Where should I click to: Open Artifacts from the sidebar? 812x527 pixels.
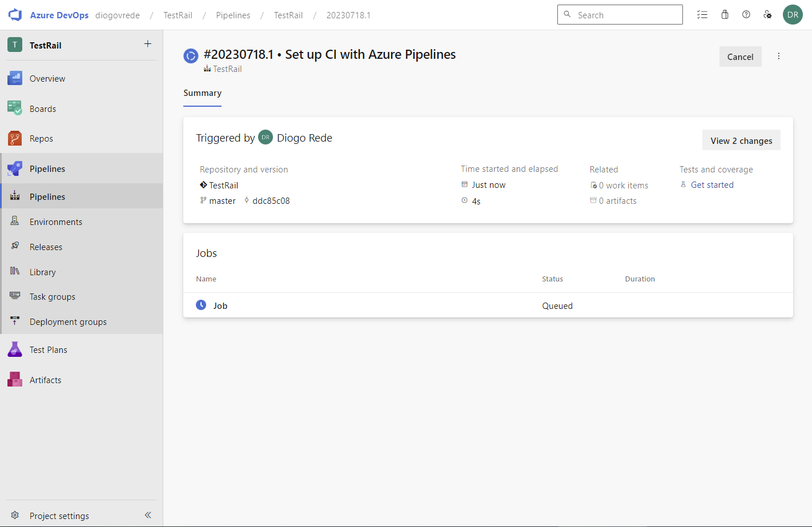[x=45, y=380]
